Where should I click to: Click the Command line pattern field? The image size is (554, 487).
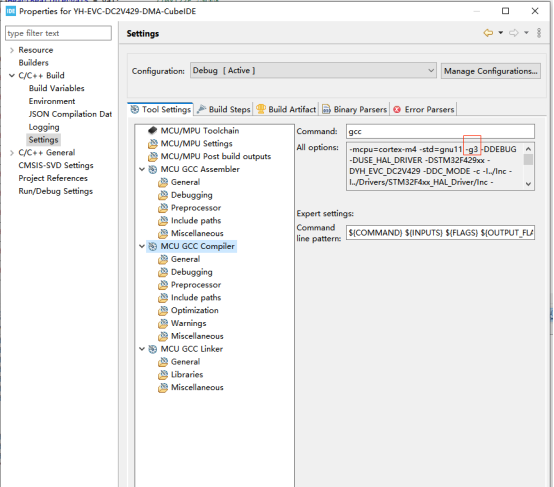(440, 233)
